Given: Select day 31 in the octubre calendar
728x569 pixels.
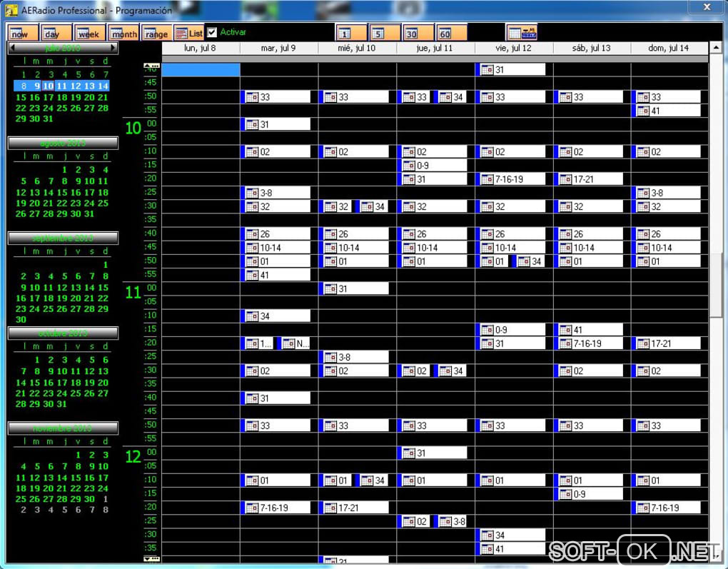Looking at the screenshot, I should (62, 404).
